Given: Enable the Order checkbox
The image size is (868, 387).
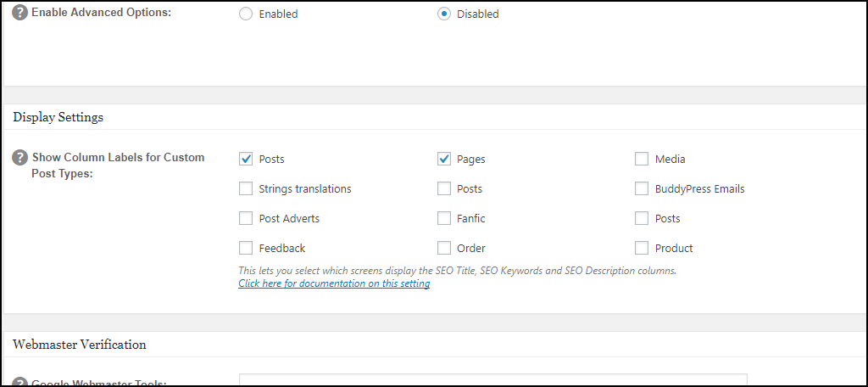Looking at the screenshot, I should coord(444,248).
